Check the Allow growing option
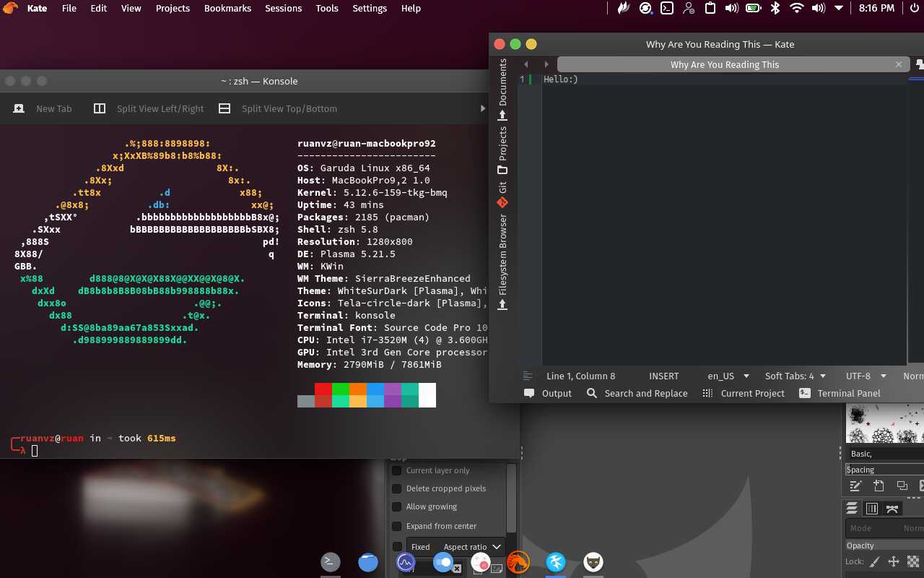924x578 pixels. [396, 507]
